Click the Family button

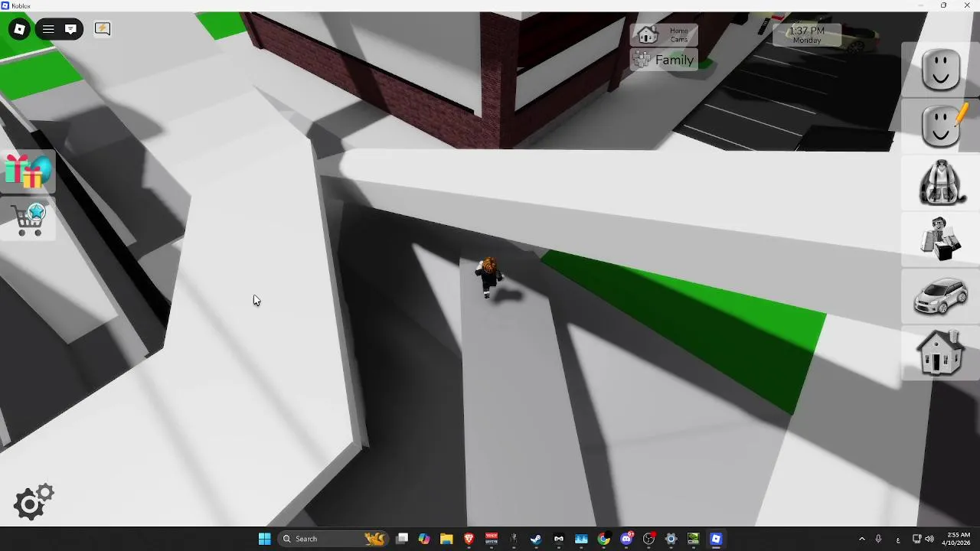[x=664, y=60]
